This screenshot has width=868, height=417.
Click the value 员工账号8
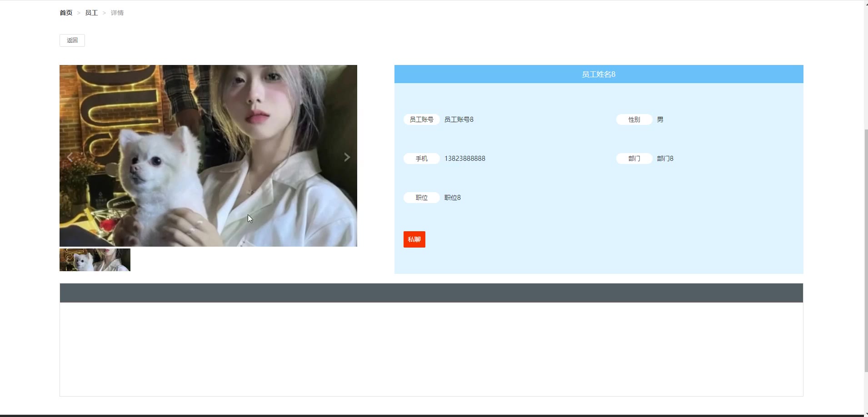[459, 119]
